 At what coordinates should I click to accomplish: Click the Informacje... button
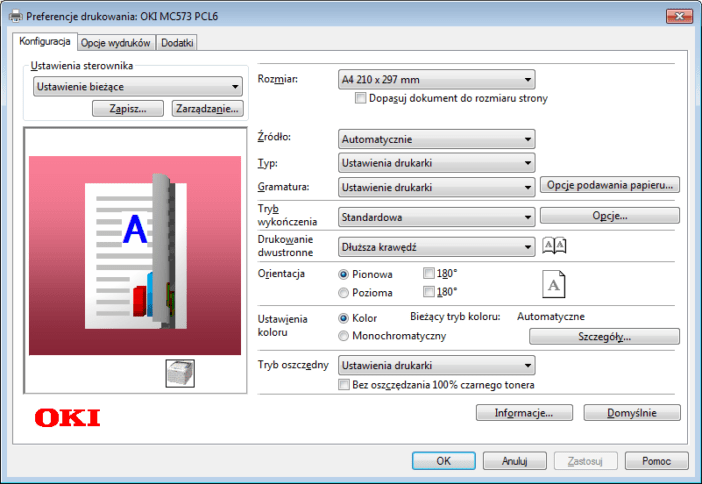(524, 413)
